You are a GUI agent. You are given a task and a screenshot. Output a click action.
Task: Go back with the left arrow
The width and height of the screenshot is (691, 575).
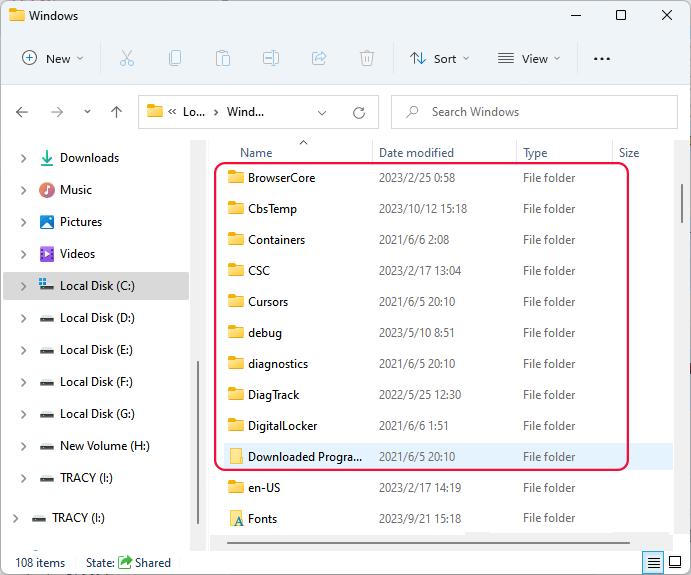point(22,112)
